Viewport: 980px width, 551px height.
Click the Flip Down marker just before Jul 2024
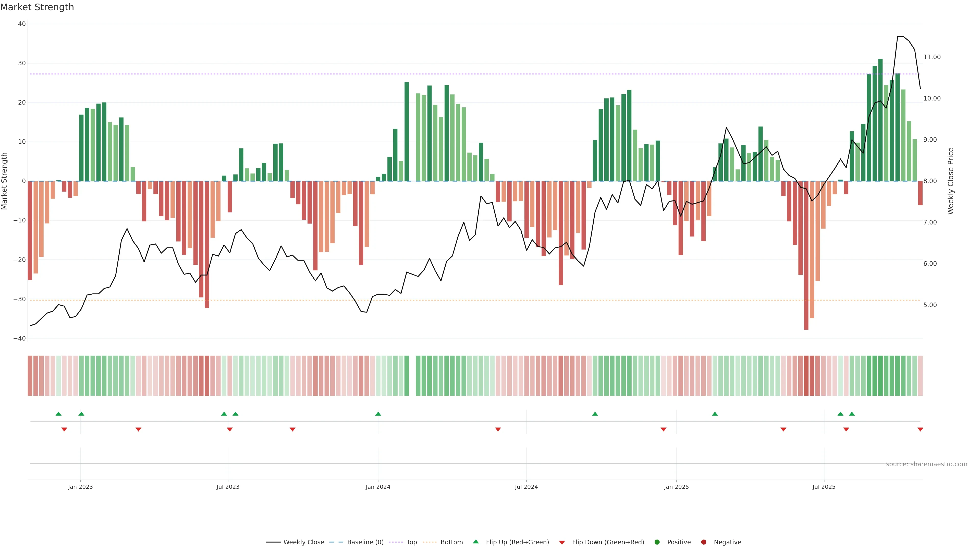click(498, 429)
